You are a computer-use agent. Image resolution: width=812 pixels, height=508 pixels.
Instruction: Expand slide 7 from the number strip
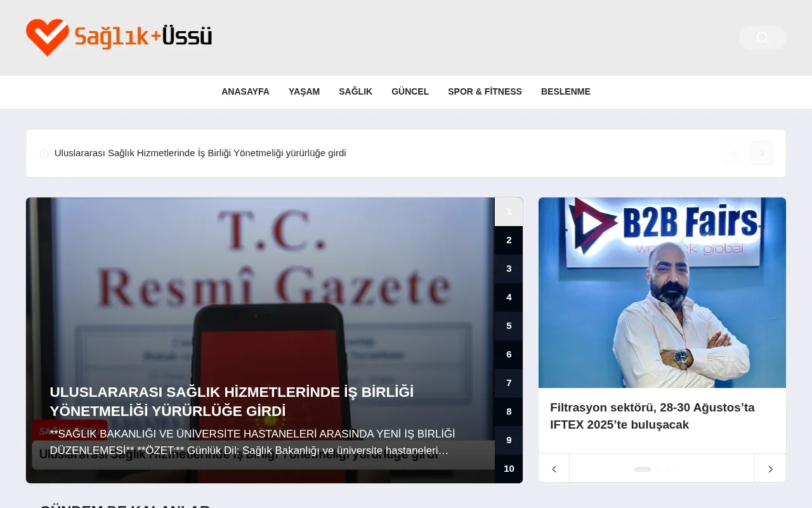point(509,383)
